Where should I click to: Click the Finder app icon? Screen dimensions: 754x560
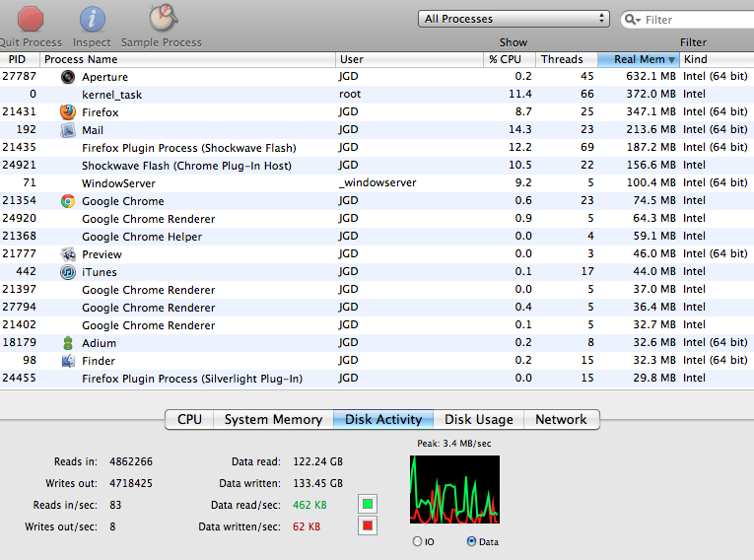pyautogui.click(x=68, y=361)
